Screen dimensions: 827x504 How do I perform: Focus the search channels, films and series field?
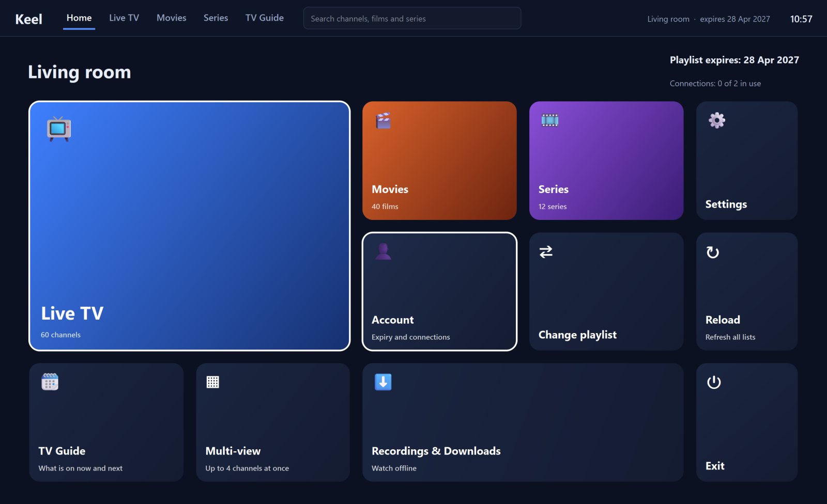coord(412,19)
